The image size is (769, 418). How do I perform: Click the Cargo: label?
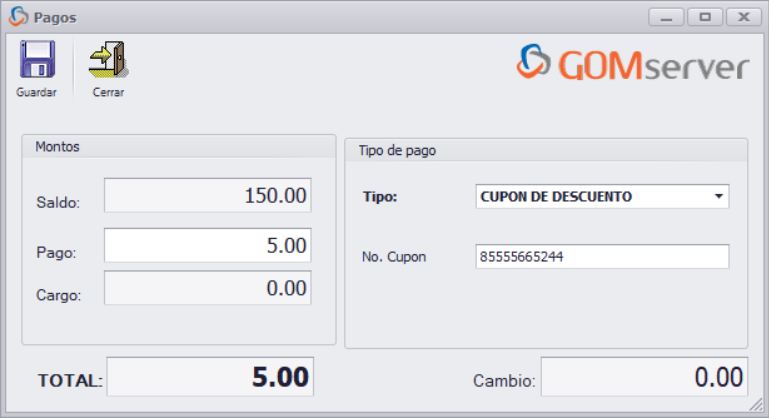(59, 295)
